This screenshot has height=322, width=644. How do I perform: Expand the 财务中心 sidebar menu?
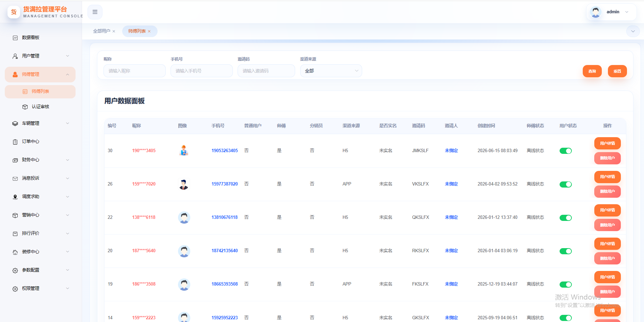[x=40, y=160]
